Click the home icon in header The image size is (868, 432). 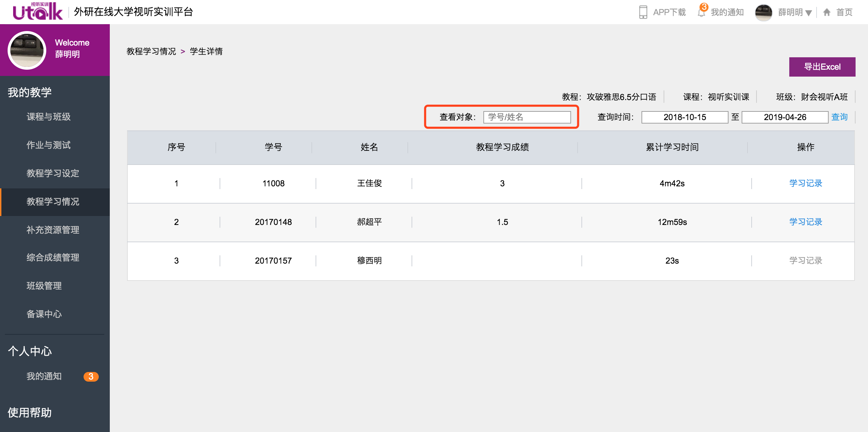827,12
